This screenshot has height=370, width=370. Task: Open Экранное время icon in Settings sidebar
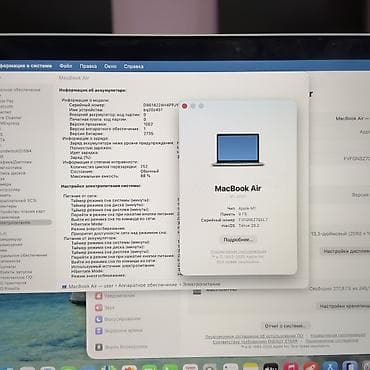99,331
